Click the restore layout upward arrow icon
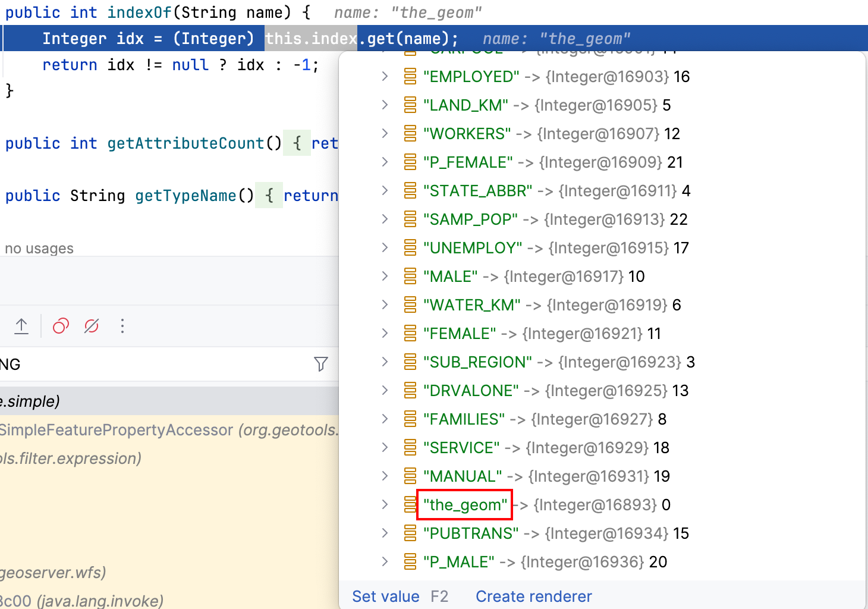The width and height of the screenshot is (868, 609). pos(21,326)
